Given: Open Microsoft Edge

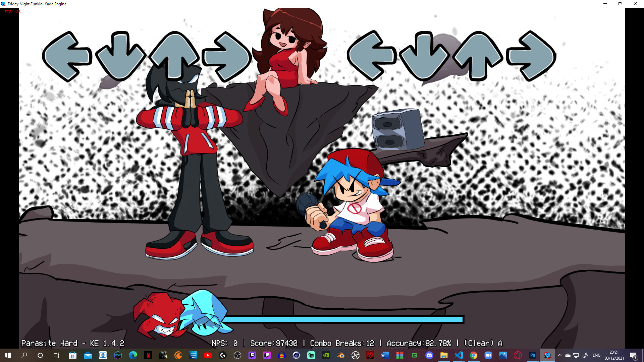Looking at the screenshot, I should pos(133,355).
